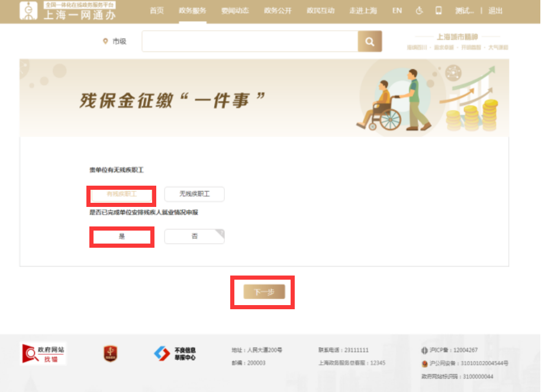Choose 否 for the declaration question

[x=194, y=237]
